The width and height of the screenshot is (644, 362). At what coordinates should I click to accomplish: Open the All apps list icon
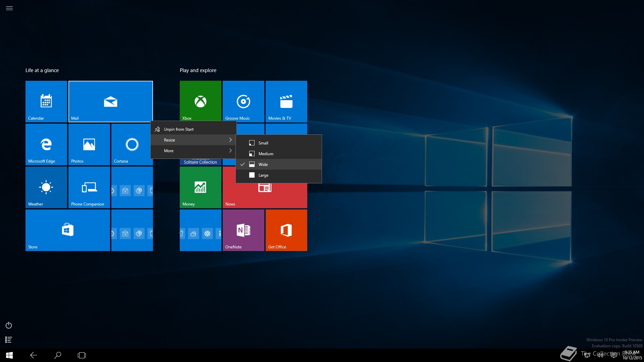(x=9, y=340)
